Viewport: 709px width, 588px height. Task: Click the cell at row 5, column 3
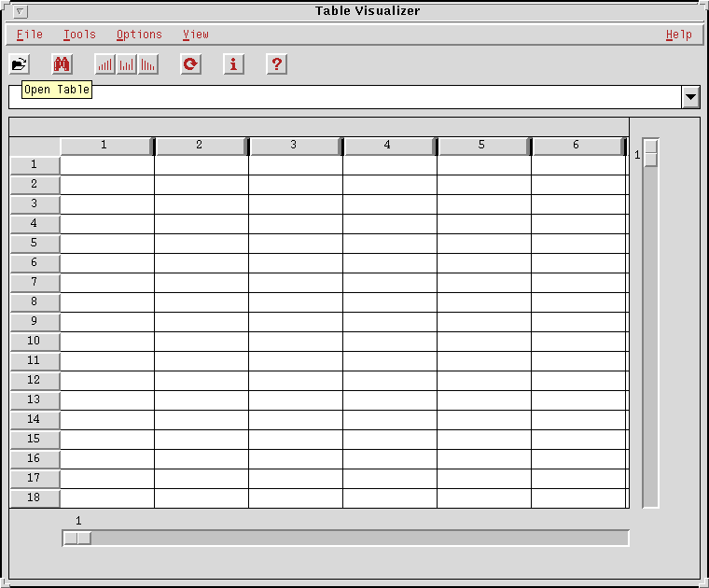point(296,244)
